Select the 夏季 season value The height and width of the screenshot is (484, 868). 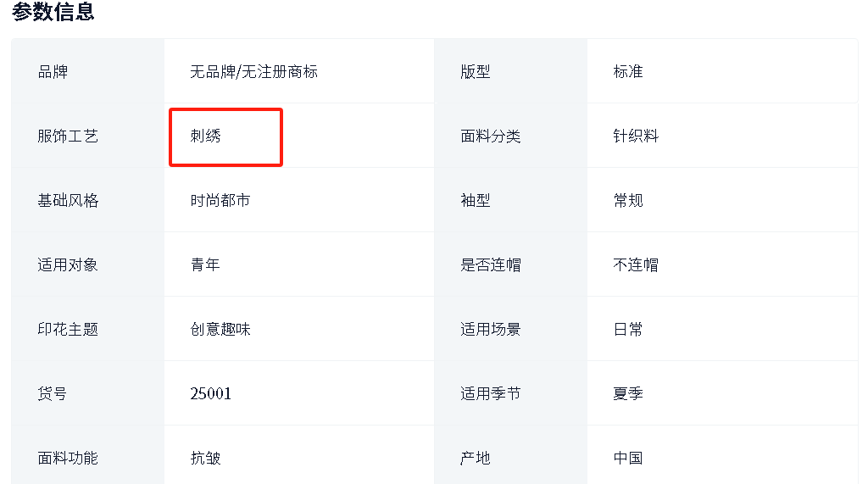click(628, 394)
